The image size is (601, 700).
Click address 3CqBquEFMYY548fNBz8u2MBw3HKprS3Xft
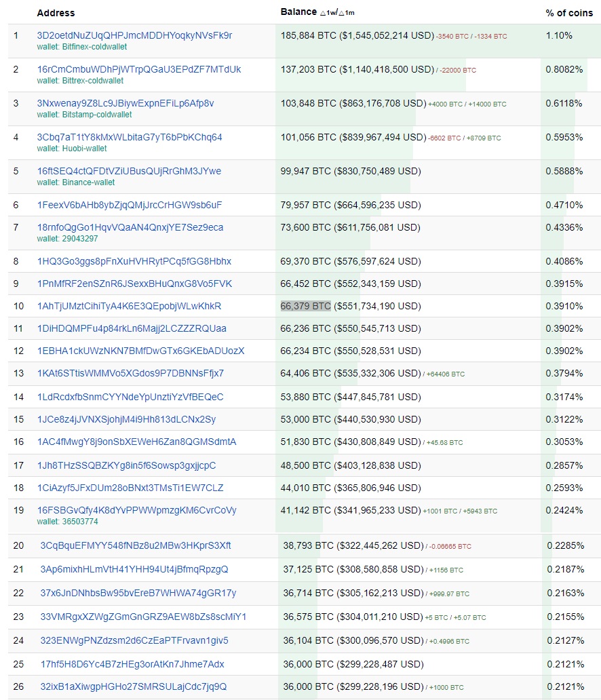tap(136, 545)
